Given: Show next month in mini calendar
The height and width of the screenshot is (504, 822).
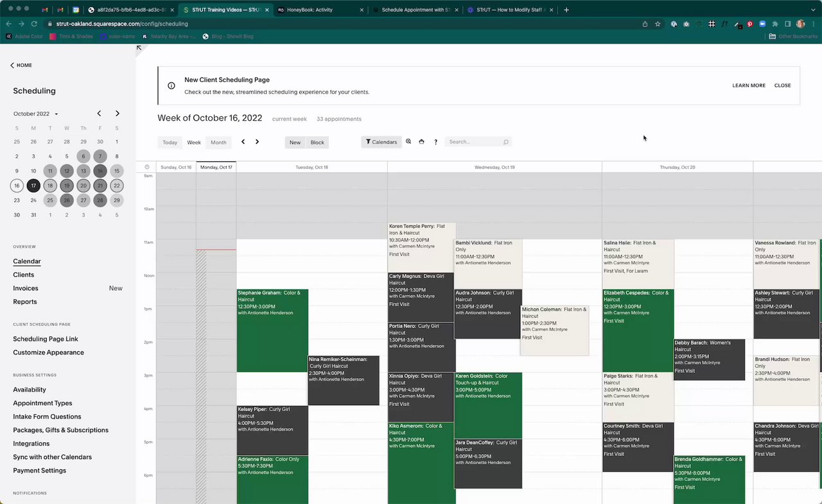Looking at the screenshot, I should click(x=117, y=114).
